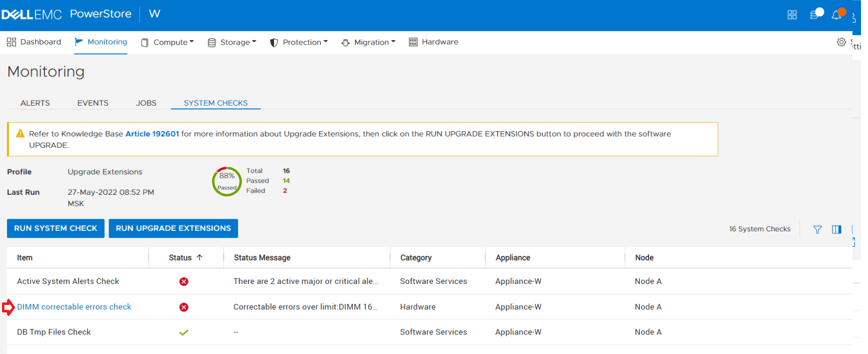Open the chat messages icon in header

815,14
